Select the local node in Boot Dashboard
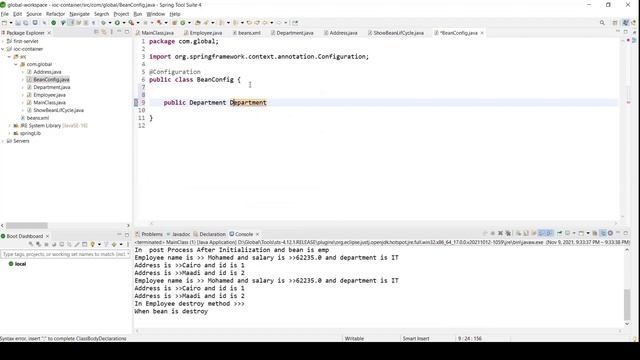640x360 pixels. click(x=20, y=264)
